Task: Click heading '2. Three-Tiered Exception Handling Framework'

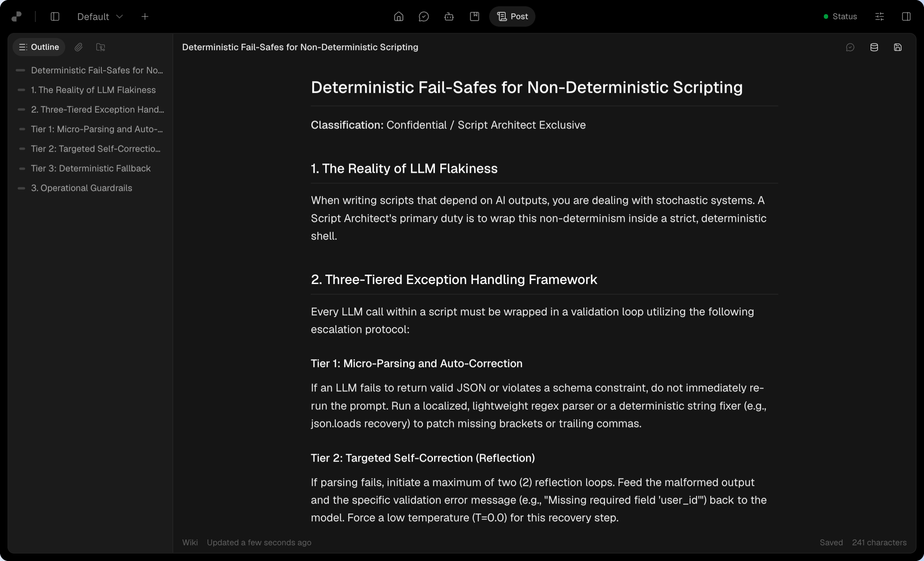Action: tap(454, 279)
